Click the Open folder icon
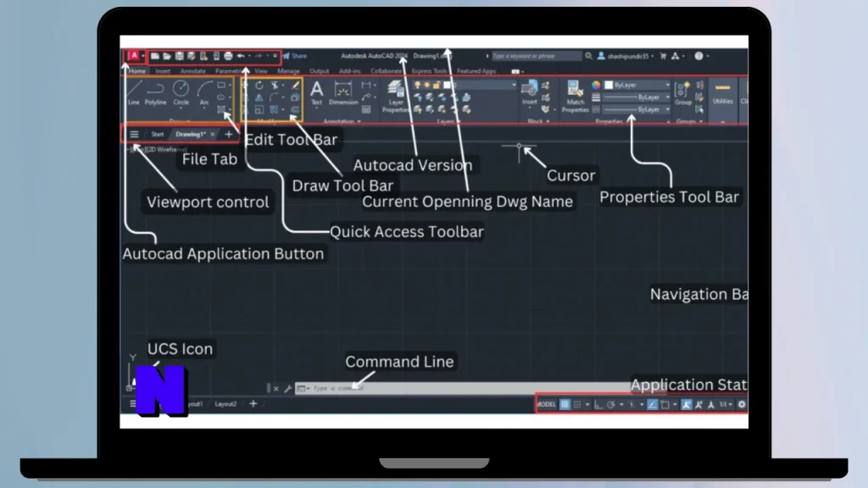Viewport: 868px width, 488px height. point(167,56)
